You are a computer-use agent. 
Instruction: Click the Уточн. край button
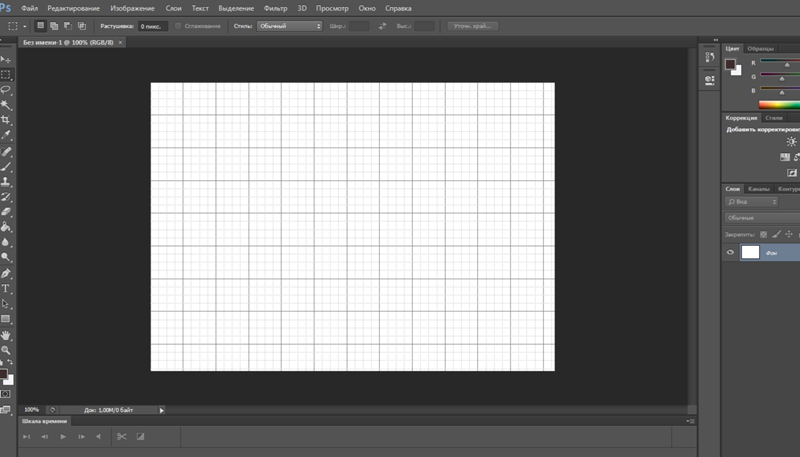[x=472, y=26]
